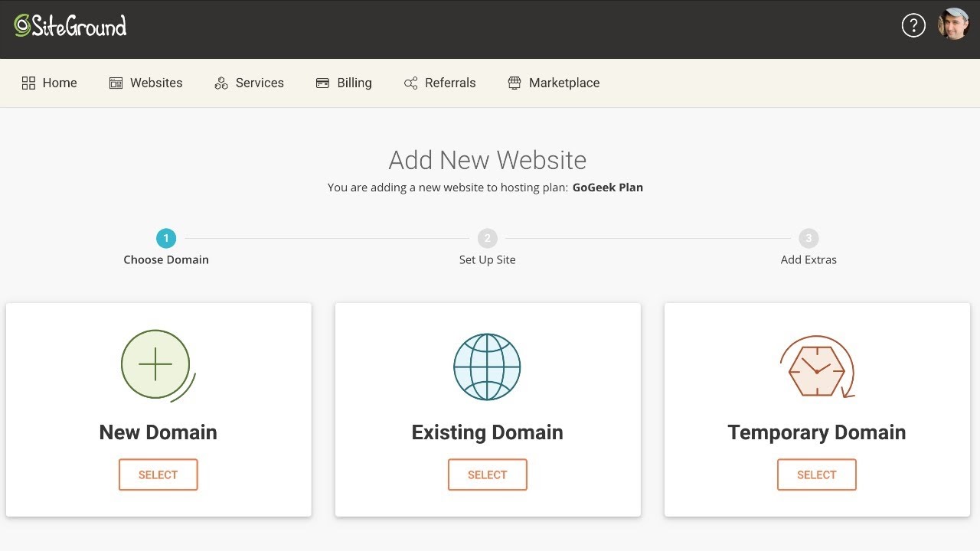Open the help question mark icon
Viewport: 980px width, 551px height.
[913, 25]
